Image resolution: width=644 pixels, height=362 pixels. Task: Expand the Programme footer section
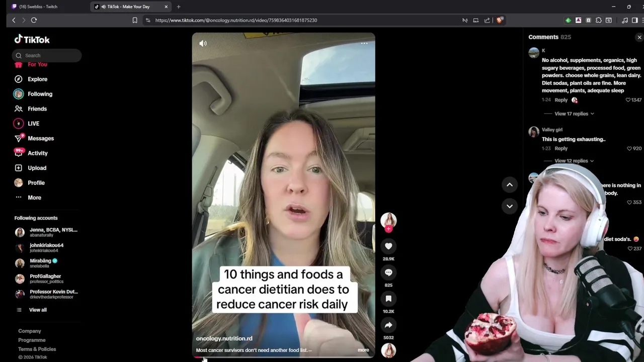click(32, 340)
